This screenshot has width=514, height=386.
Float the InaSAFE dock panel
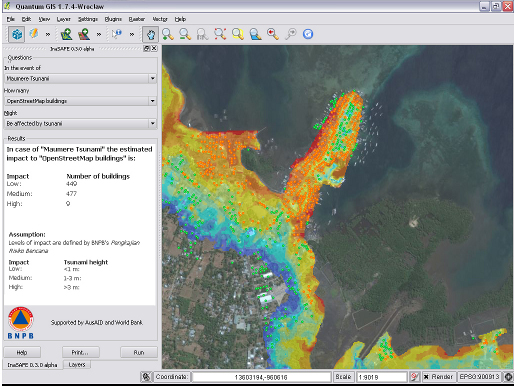[147, 49]
